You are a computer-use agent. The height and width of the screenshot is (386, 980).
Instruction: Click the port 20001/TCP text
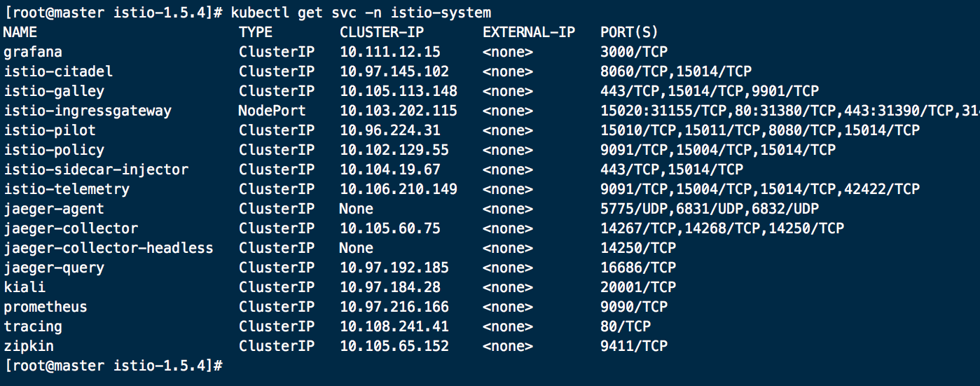coord(638,287)
